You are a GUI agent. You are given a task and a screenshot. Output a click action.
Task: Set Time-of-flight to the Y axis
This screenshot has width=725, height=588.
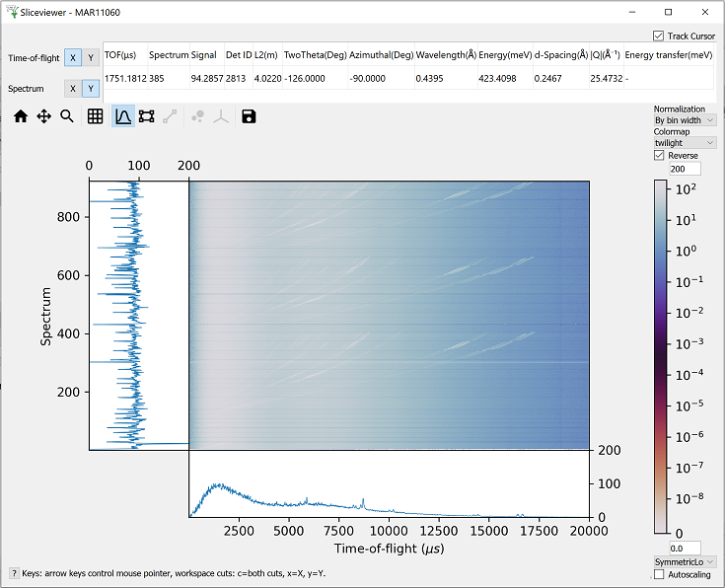(91, 58)
